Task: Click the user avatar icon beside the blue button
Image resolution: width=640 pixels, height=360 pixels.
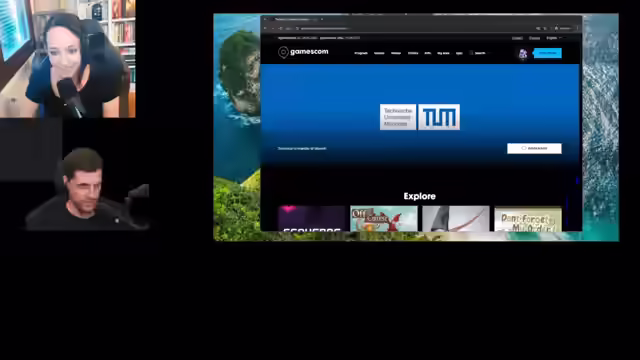Action: point(523,53)
